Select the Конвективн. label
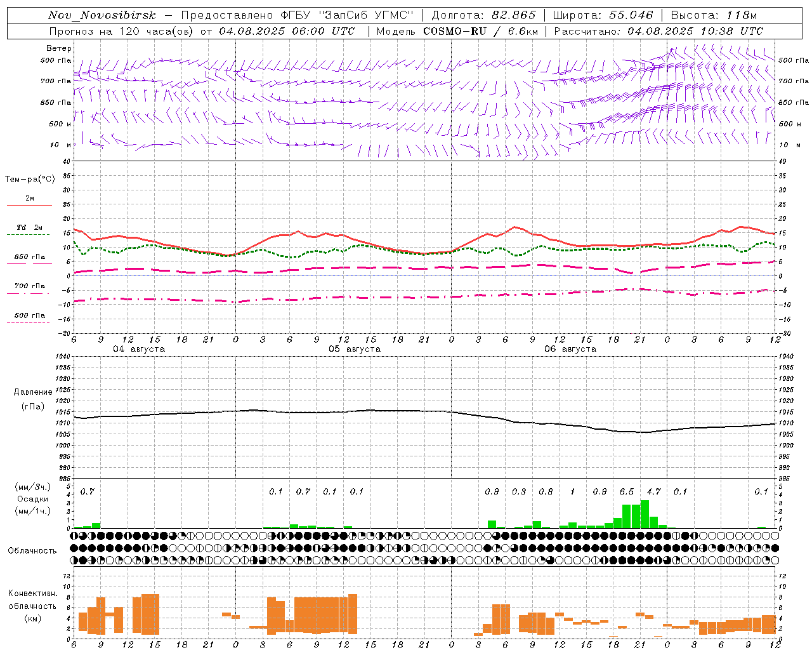The image size is (812, 650). tap(32, 594)
